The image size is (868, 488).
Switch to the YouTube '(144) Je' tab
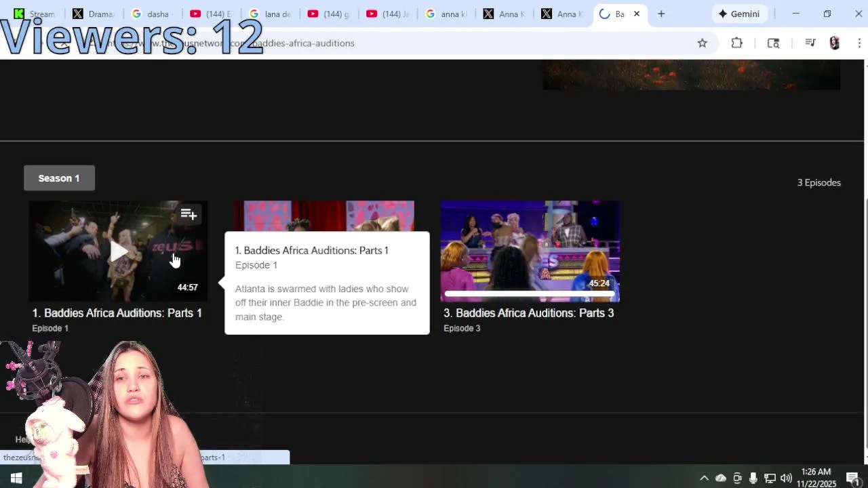[387, 14]
